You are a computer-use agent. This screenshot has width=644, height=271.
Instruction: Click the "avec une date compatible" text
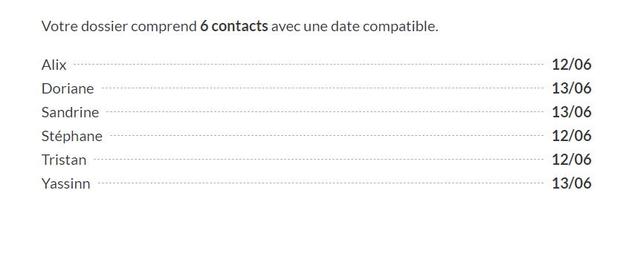click(354, 27)
